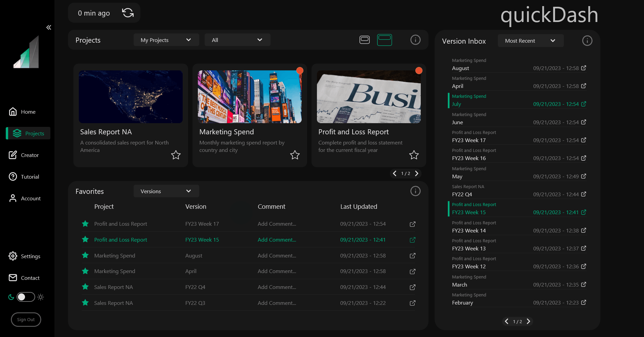
Task: Click the Sign Out button
Action: click(x=26, y=319)
